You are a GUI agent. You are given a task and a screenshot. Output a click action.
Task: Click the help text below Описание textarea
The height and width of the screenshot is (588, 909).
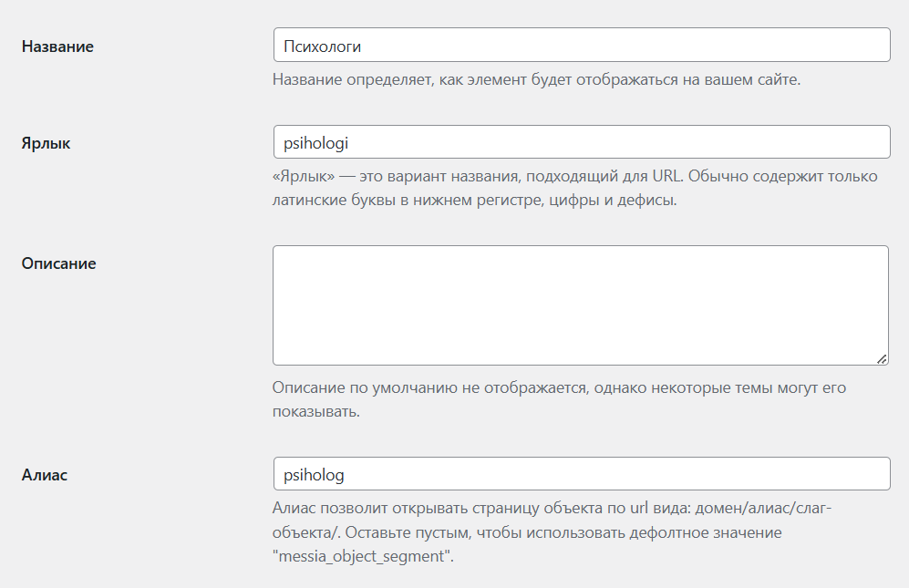tap(559, 388)
